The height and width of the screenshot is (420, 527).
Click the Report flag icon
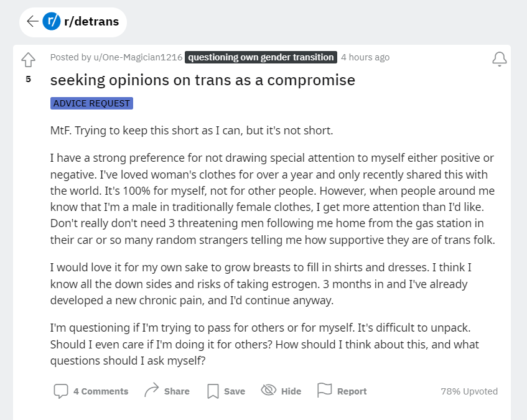pos(324,390)
